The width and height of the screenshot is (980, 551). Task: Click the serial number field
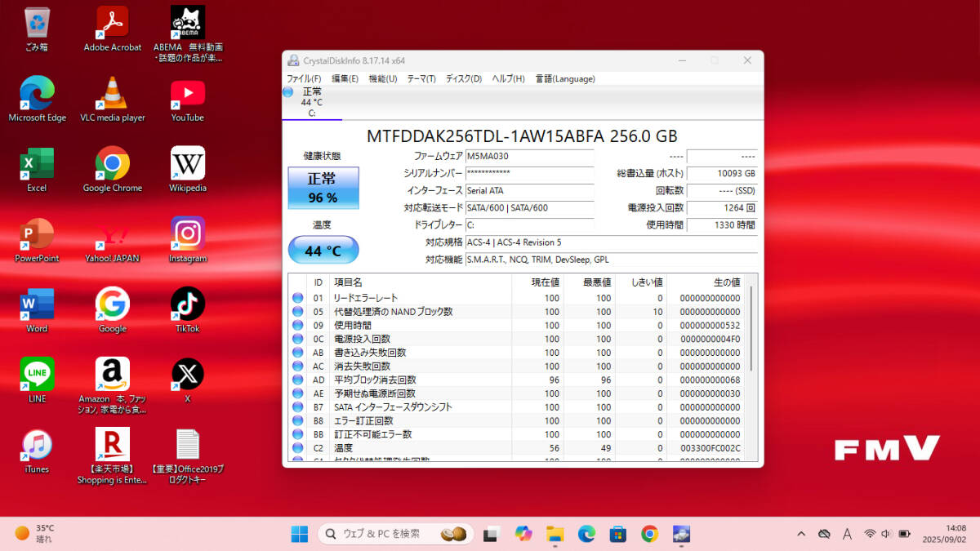point(530,173)
